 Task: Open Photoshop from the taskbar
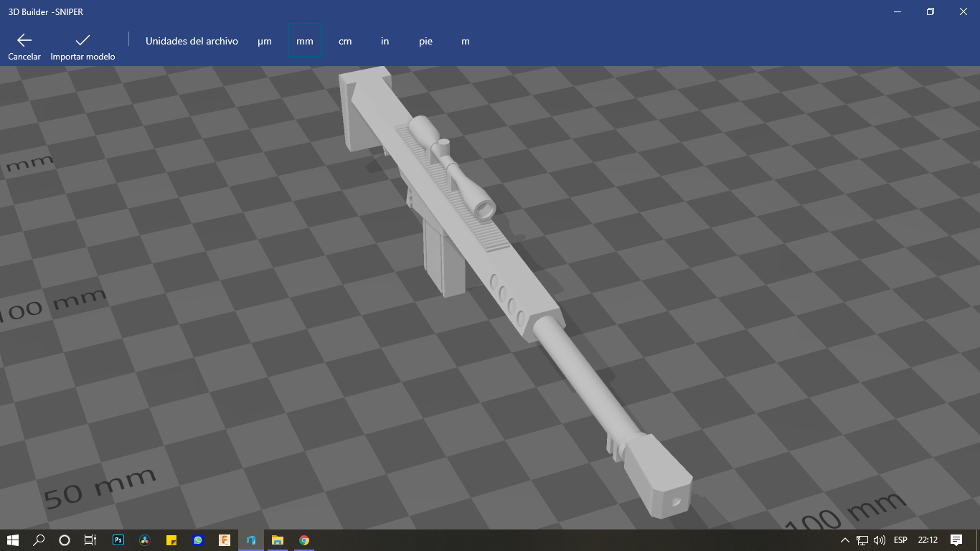point(118,541)
